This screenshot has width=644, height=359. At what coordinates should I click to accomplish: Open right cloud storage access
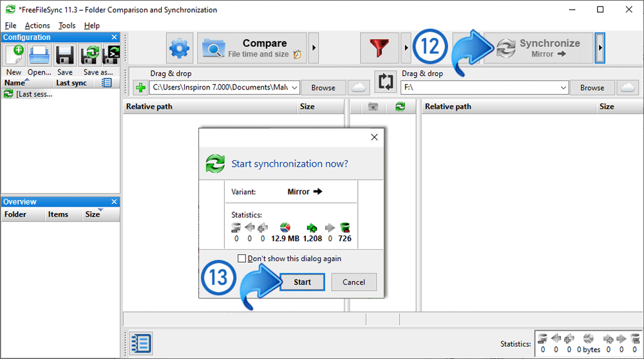[x=627, y=87]
